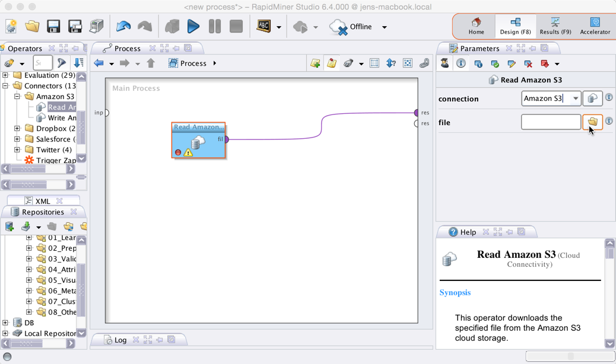Click the Run process play button
The image size is (616, 364).
pyautogui.click(x=193, y=26)
